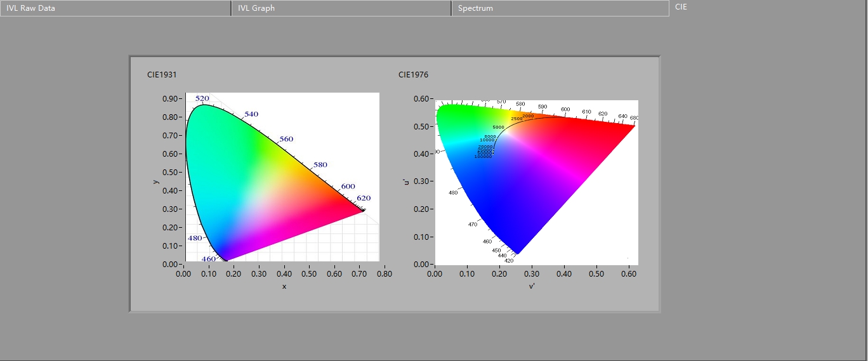Click the 480 wavelength label on CIE1931
Image resolution: width=868 pixels, height=361 pixels.
pos(195,238)
